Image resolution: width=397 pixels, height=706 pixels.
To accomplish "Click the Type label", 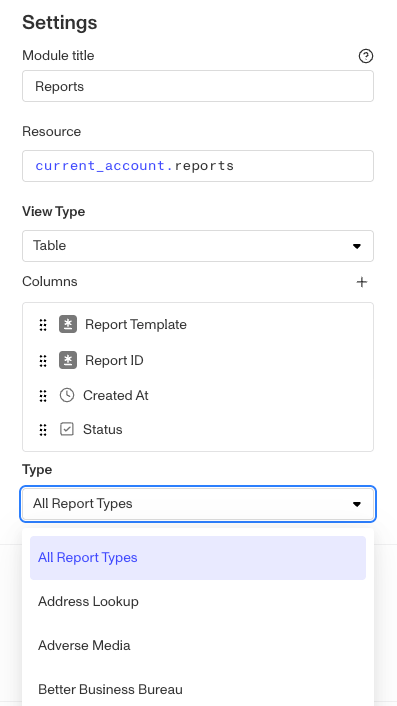I will coord(37,470).
